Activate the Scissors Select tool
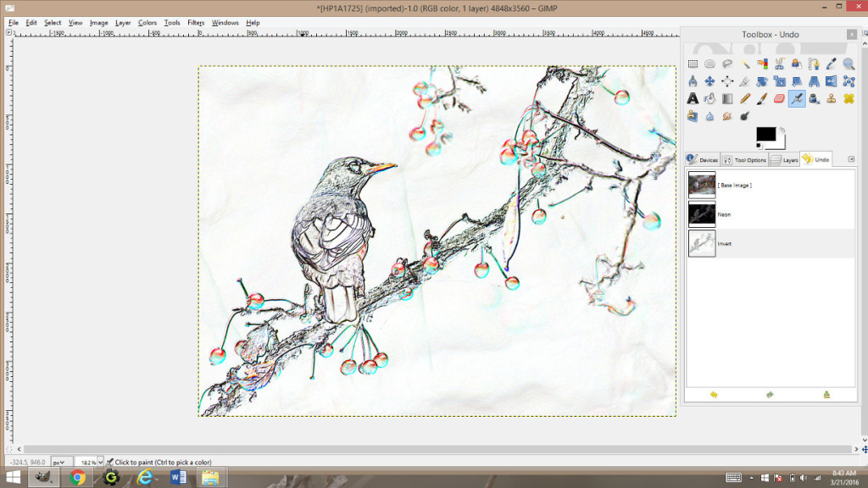The image size is (868, 488). pos(778,64)
